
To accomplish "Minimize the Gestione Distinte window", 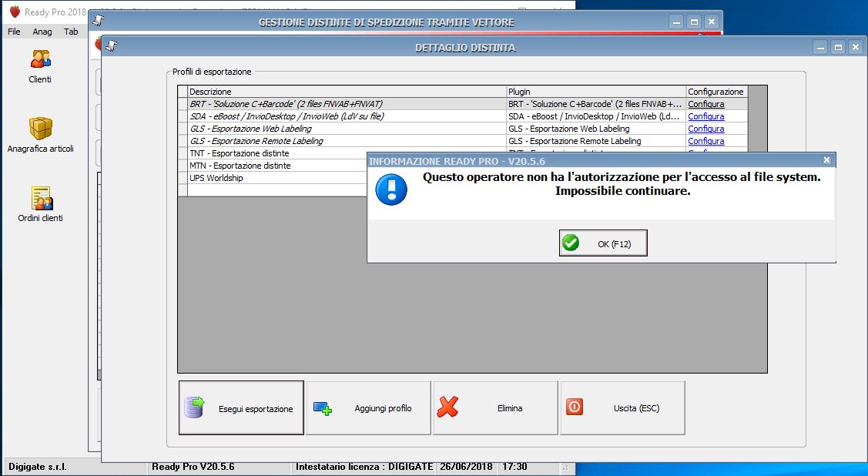I will coord(676,22).
